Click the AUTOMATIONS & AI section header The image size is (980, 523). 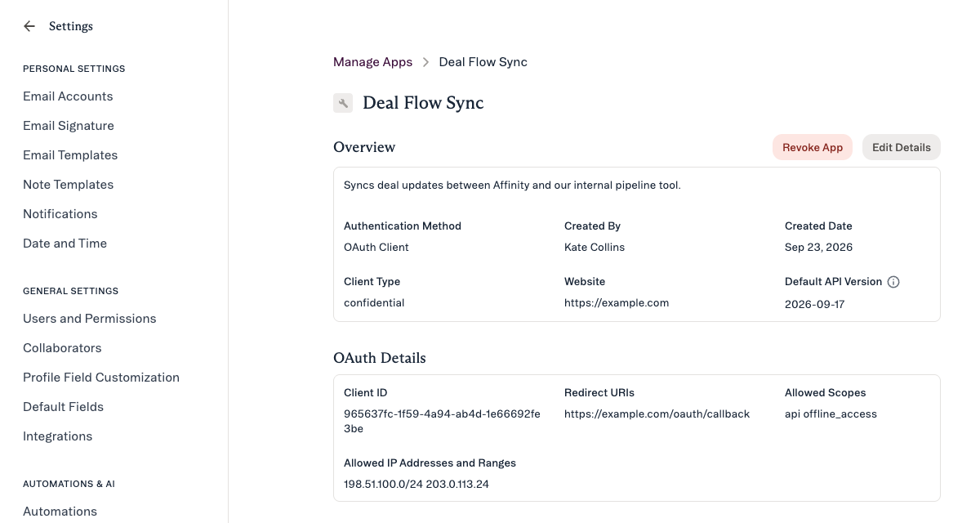pos(69,484)
